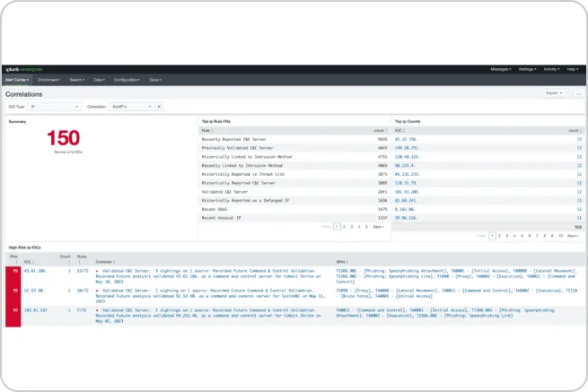Open the Alert Center menu
The image size is (588, 392).
tap(17, 80)
